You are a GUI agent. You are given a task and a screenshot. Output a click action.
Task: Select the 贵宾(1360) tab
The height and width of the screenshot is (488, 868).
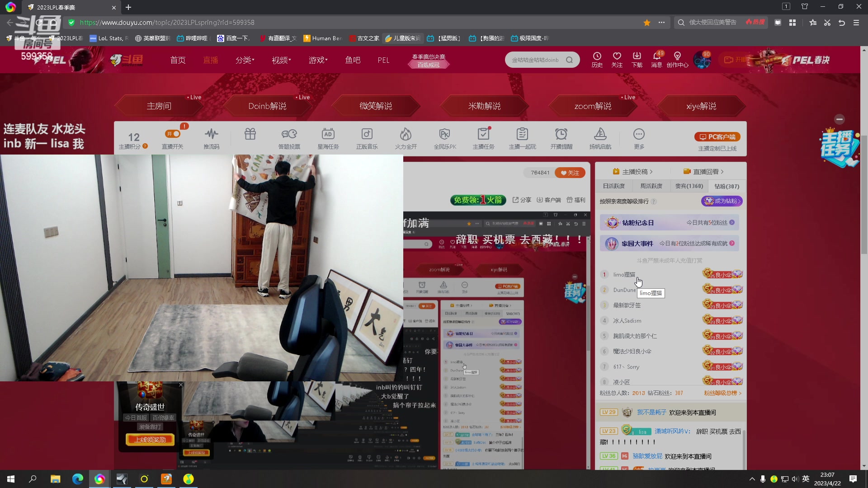689,186
